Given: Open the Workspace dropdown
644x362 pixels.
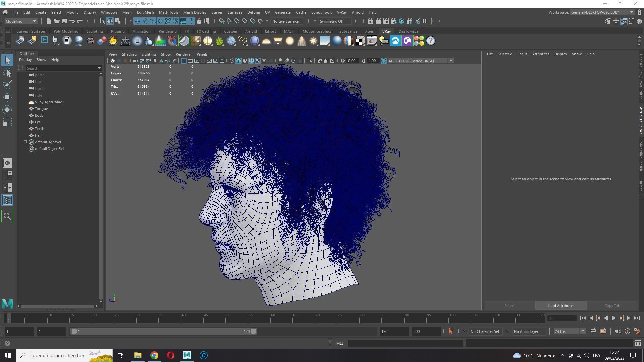Looking at the screenshot, I should (x=602, y=12).
